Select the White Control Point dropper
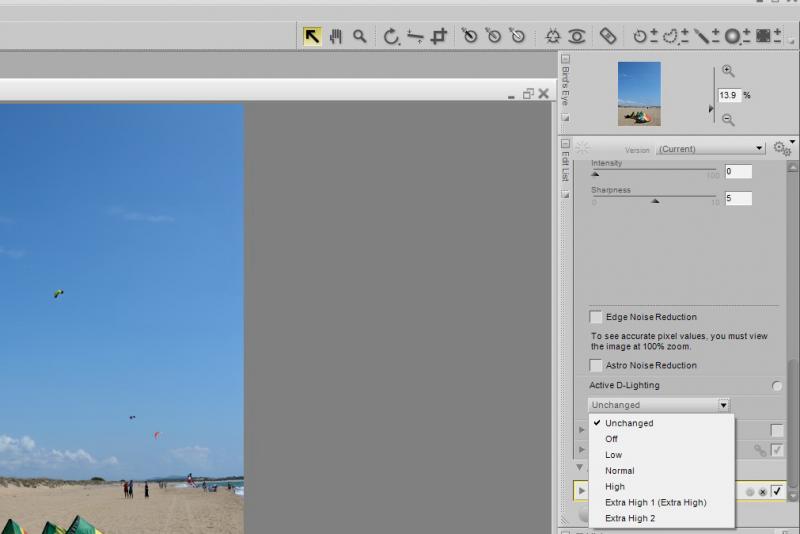The height and width of the screenshot is (534, 800). (x=517, y=36)
